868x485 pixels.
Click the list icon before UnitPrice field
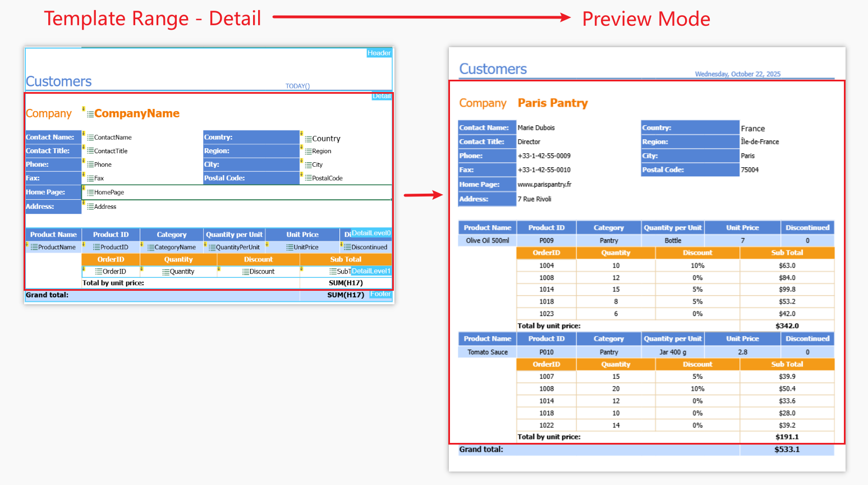point(290,248)
